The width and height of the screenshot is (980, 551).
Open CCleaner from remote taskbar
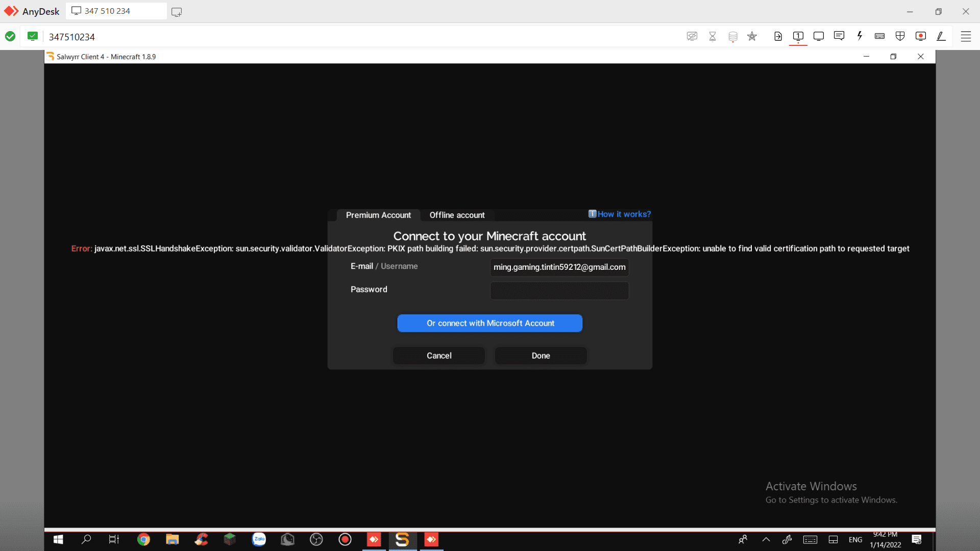coord(201,539)
